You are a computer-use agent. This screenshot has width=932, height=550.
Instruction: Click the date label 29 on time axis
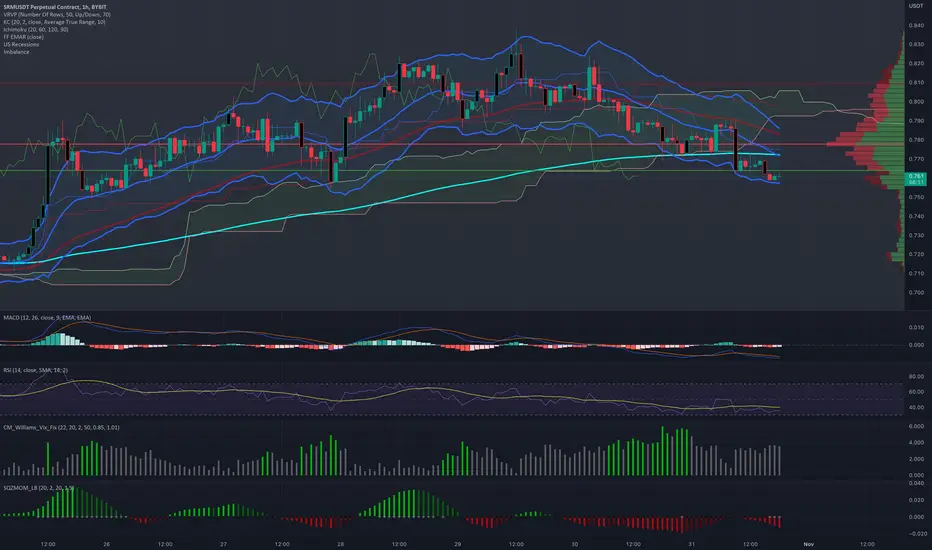point(458,544)
